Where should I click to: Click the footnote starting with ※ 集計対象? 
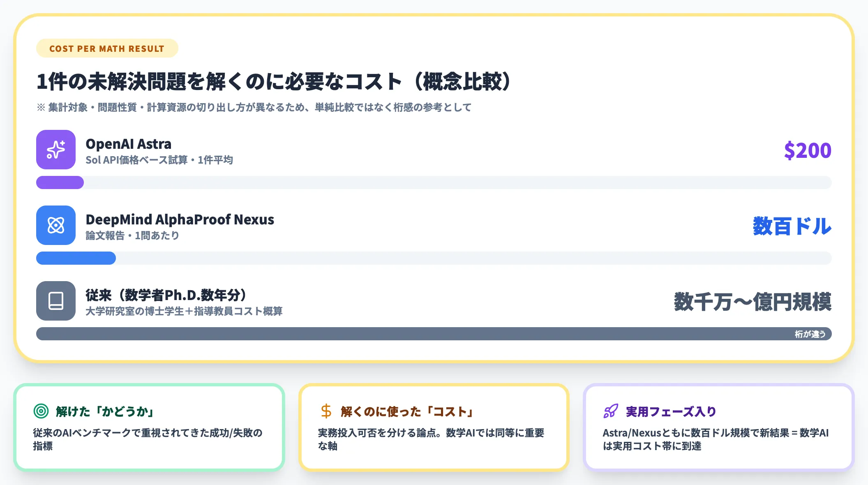click(x=254, y=107)
